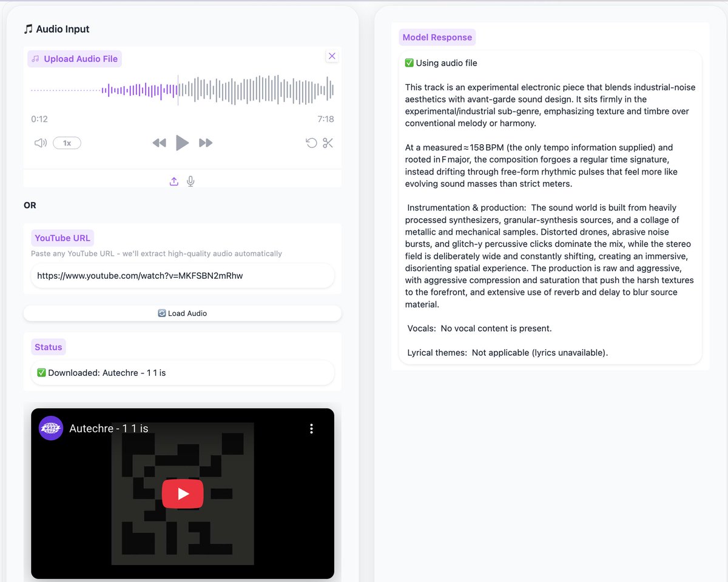Click the 0:12 current time text
This screenshot has width=728, height=582.
point(39,119)
